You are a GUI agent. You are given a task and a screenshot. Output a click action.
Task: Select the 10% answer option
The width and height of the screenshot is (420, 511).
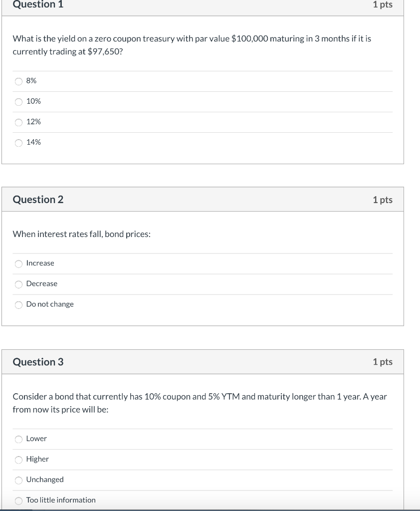pyautogui.click(x=18, y=101)
